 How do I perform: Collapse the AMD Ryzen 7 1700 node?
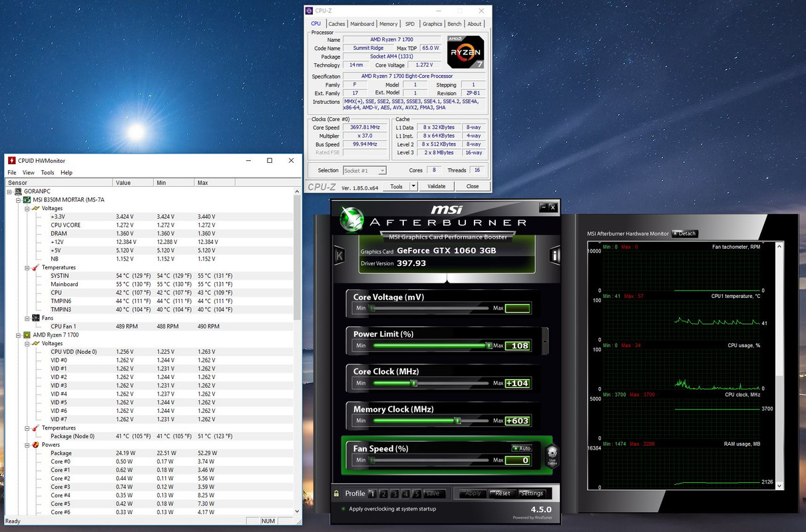(x=19, y=334)
